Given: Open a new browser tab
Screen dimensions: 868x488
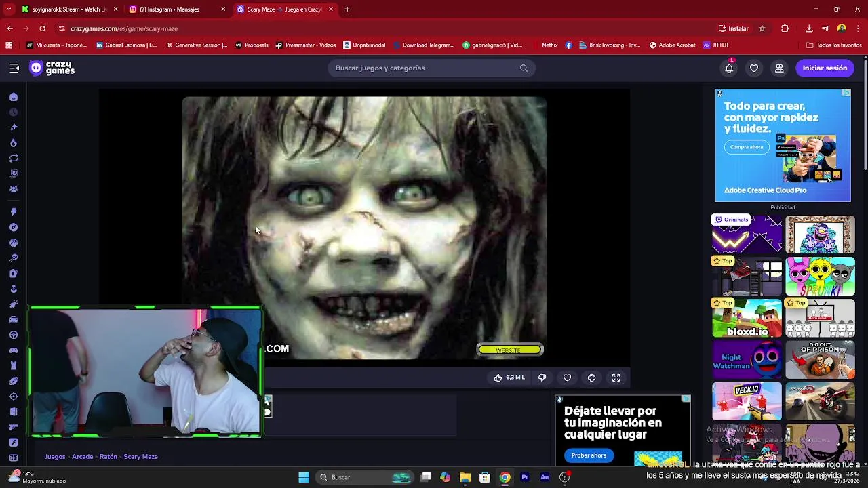Looking at the screenshot, I should [x=347, y=9].
